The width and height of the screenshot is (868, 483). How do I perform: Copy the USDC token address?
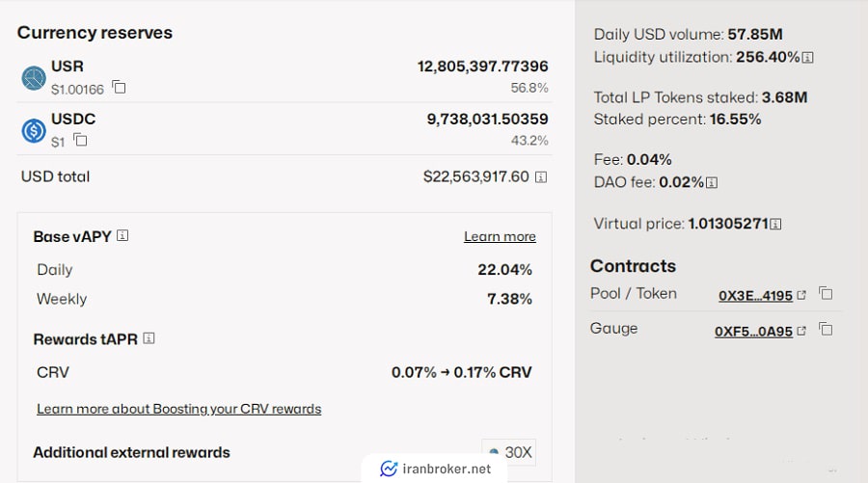80,140
